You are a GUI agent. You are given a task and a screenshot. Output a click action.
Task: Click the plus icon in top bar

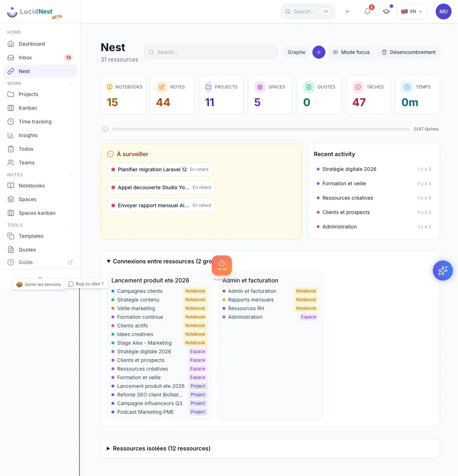[347, 12]
